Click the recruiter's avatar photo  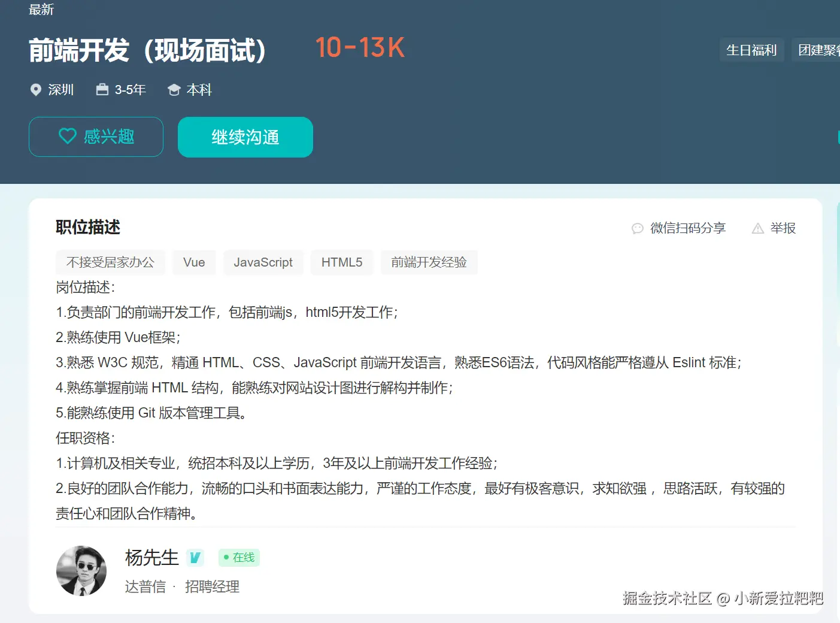(x=81, y=571)
